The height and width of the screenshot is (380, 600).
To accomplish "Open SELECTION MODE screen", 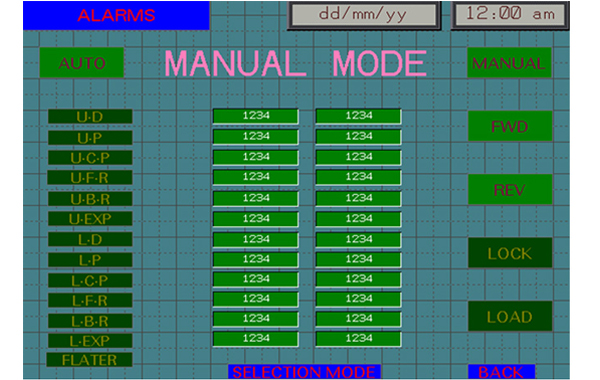I will tap(305, 372).
